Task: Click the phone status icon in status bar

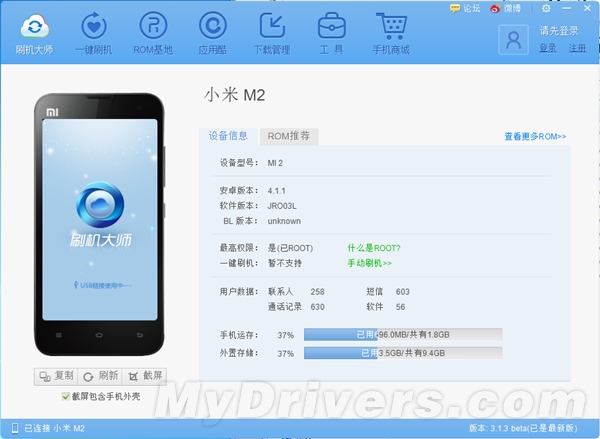Action: pyautogui.click(x=15, y=428)
